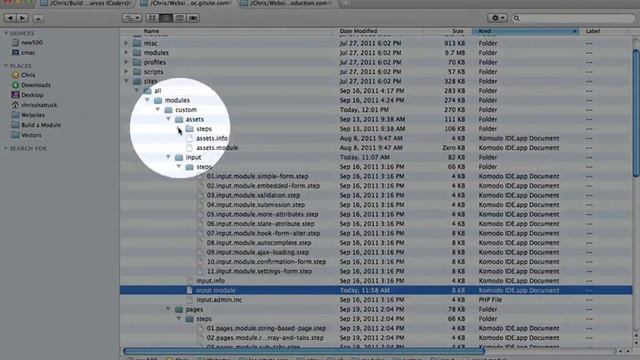The image size is (640, 360).
Task: Click the pages folder icon
Action: (x=179, y=309)
